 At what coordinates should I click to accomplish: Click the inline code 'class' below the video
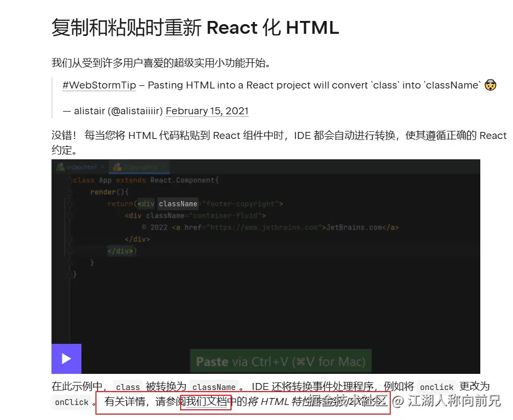[128, 387]
